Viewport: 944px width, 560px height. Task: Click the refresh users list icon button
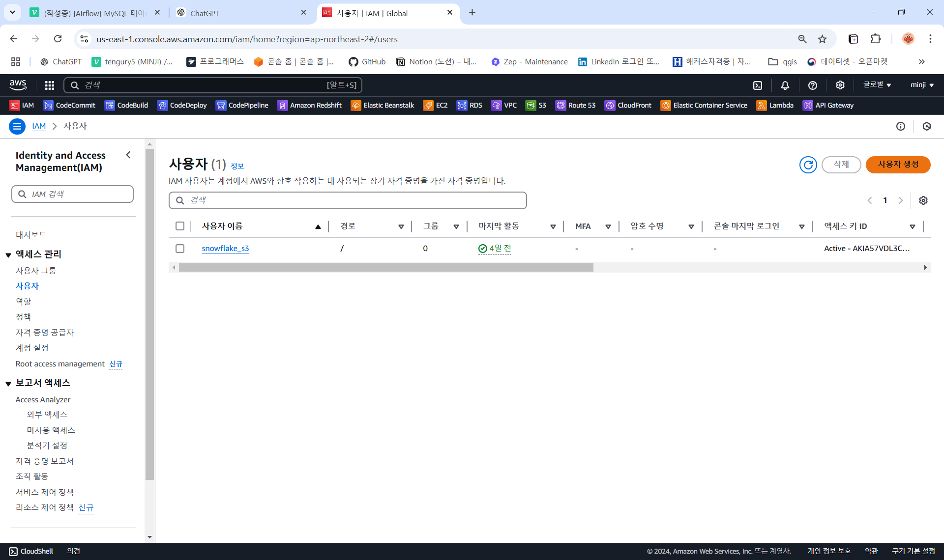pyautogui.click(x=808, y=165)
